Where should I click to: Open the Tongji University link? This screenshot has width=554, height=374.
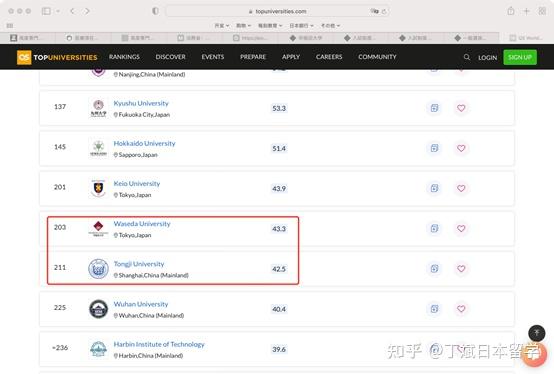click(139, 264)
